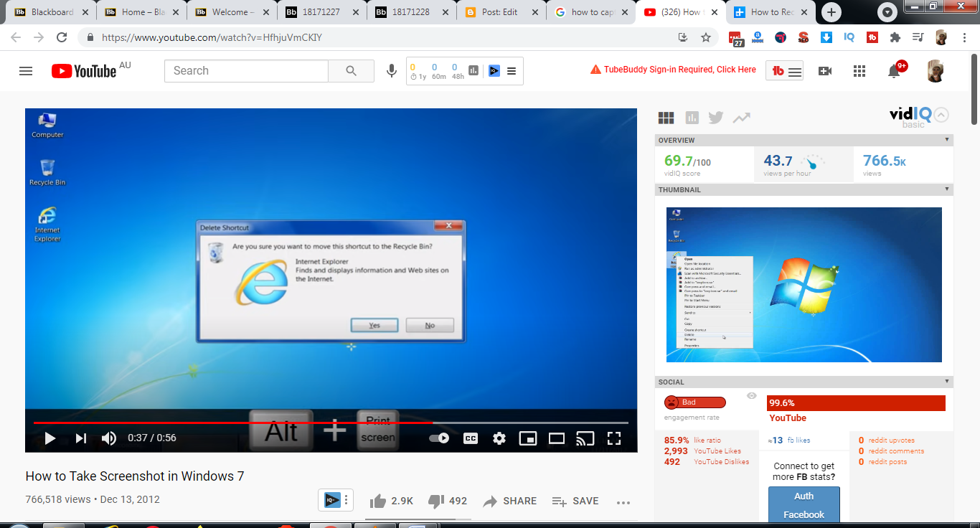This screenshot has height=528, width=980.
Task: Click the search magnifier button
Action: click(351, 71)
